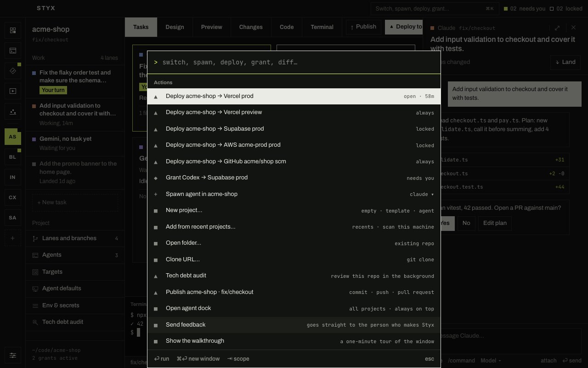Open Env & secrets in the sidebar
The height and width of the screenshot is (368, 588).
(x=75, y=305)
